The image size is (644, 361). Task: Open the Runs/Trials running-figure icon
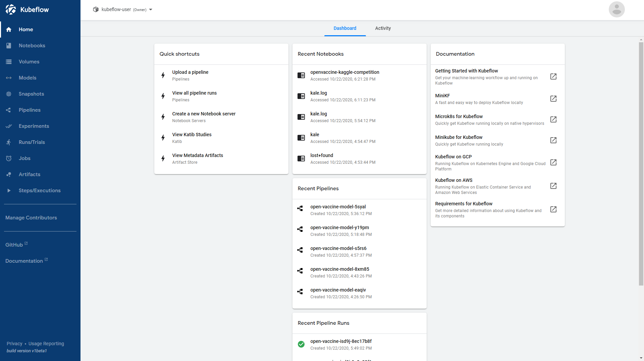[9, 142]
